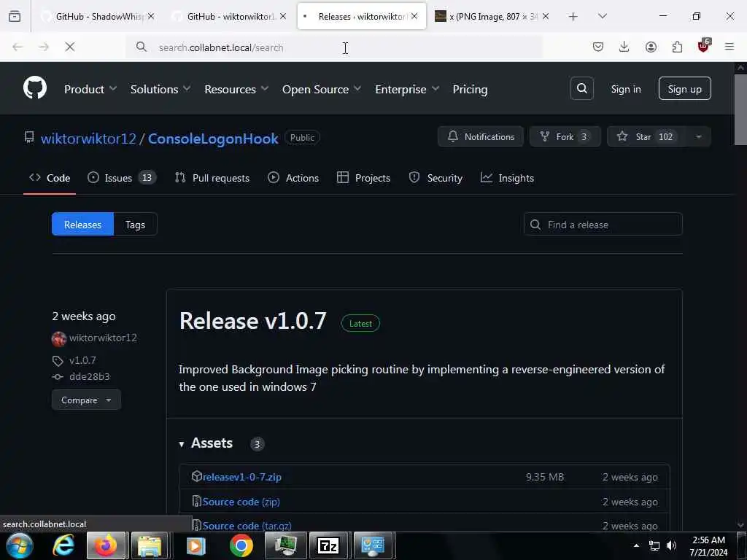Viewport: 747px width, 560px height.
Task: Open the Pull requests tab
Action: click(212, 178)
